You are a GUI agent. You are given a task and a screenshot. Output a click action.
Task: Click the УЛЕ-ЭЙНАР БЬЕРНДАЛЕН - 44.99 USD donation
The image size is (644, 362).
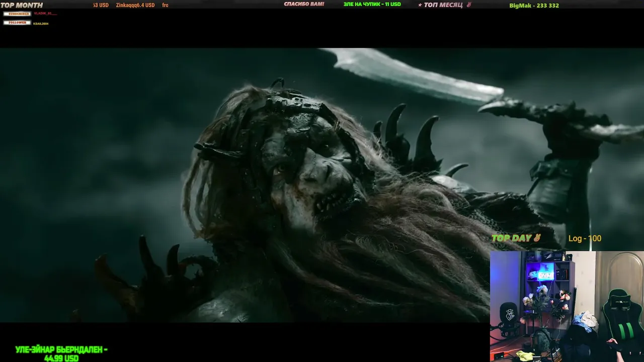coord(61,354)
